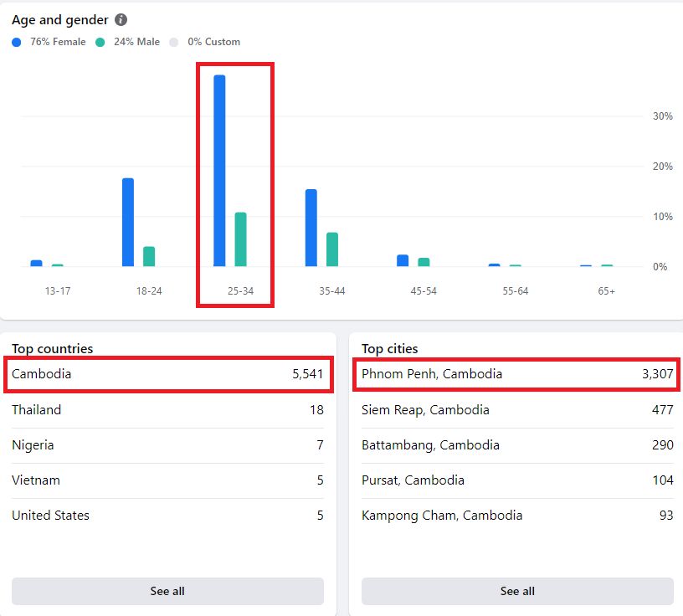Click the value 18 for Thailand
The height and width of the screenshot is (616, 683).
pyautogui.click(x=316, y=409)
